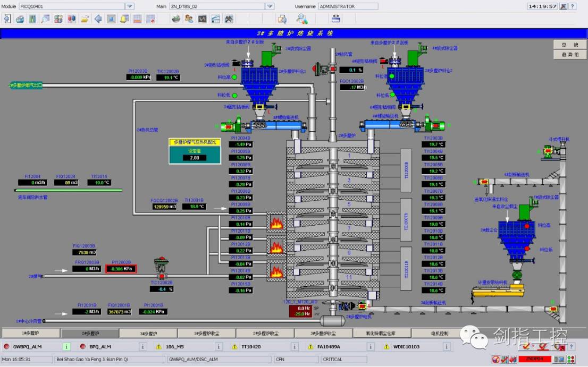Image resolution: width=588 pixels, height=367 pixels.
Task: Click the detail magnifier toolbar icon
Action: click(x=45, y=19)
